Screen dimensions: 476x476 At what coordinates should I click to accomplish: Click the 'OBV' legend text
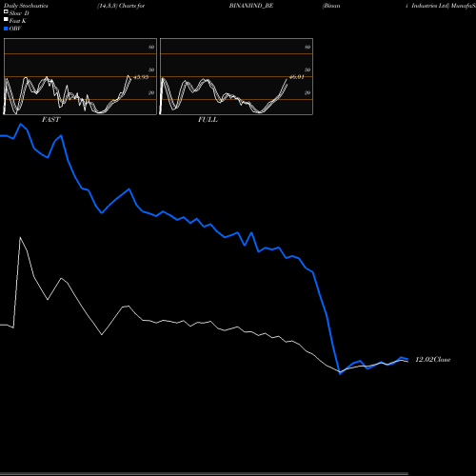tap(15, 29)
